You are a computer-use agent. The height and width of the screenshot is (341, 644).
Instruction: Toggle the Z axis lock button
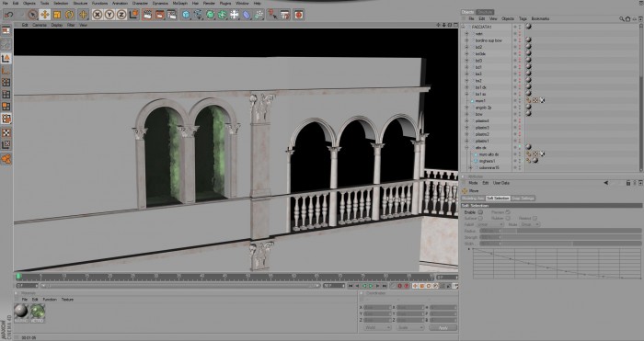(x=121, y=15)
